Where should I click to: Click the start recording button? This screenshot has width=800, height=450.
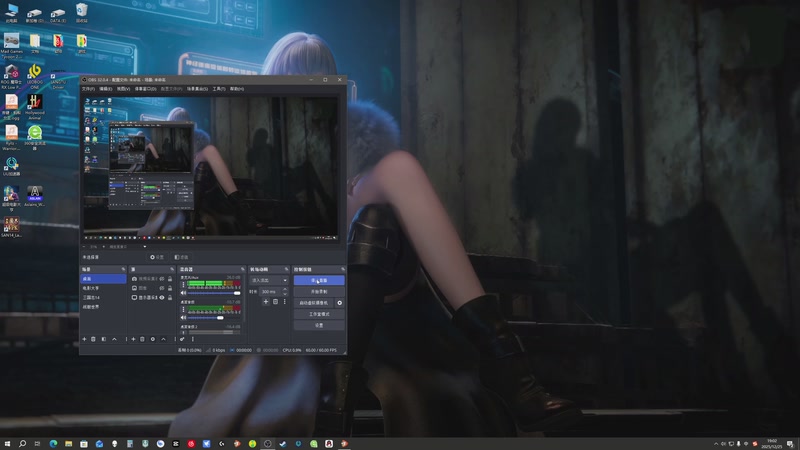point(319,291)
